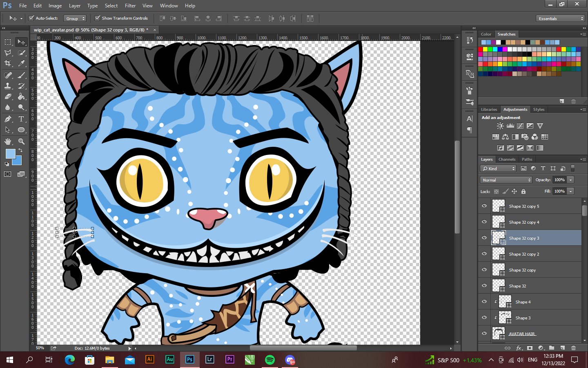The image size is (588, 368).
Task: Select the Lasso tool
Action: click(x=8, y=53)
